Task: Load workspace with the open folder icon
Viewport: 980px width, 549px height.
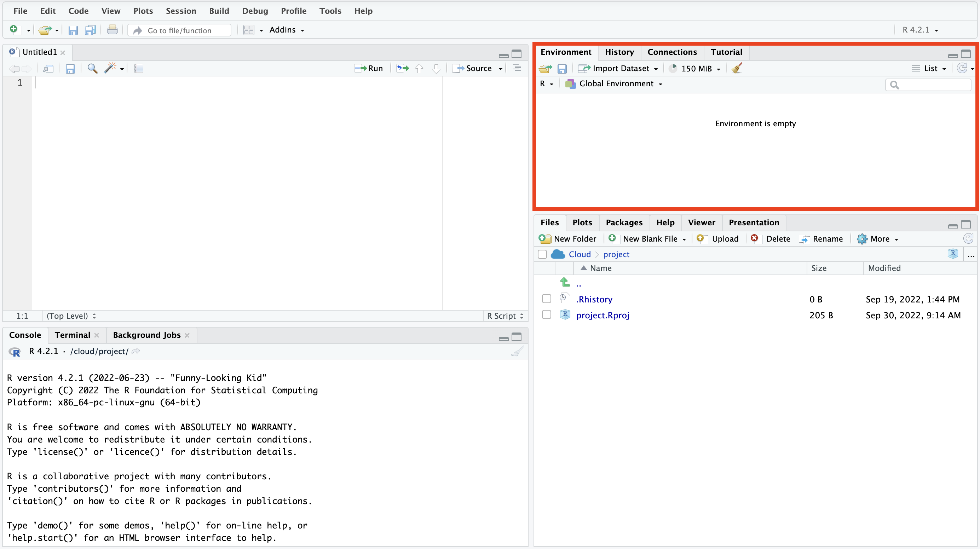Action: click(x=545, y=69)
